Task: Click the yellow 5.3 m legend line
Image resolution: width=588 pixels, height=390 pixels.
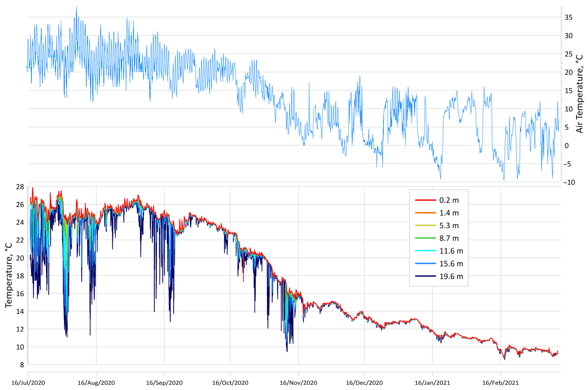Action: pyautogui.click(x=425, y=225)
